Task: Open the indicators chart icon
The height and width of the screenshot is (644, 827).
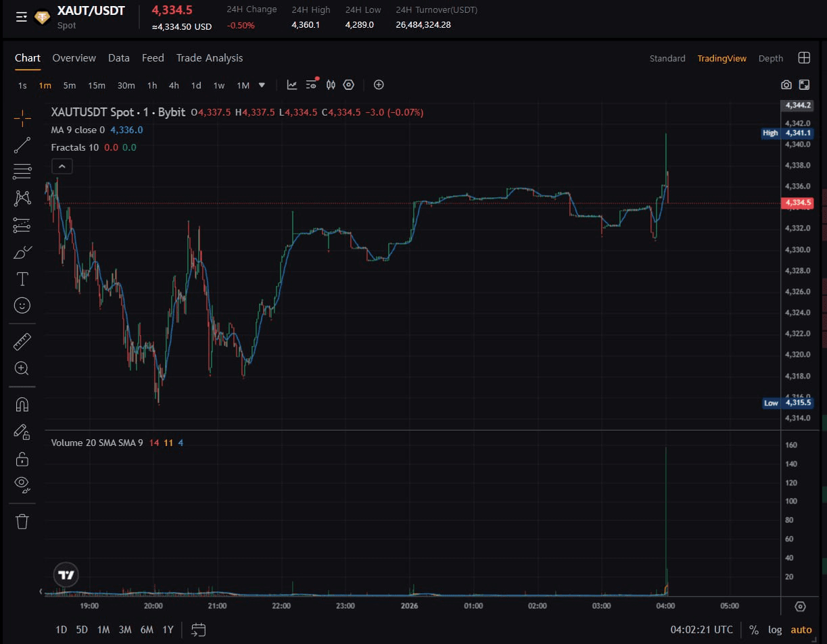Action: click(292, 85)
